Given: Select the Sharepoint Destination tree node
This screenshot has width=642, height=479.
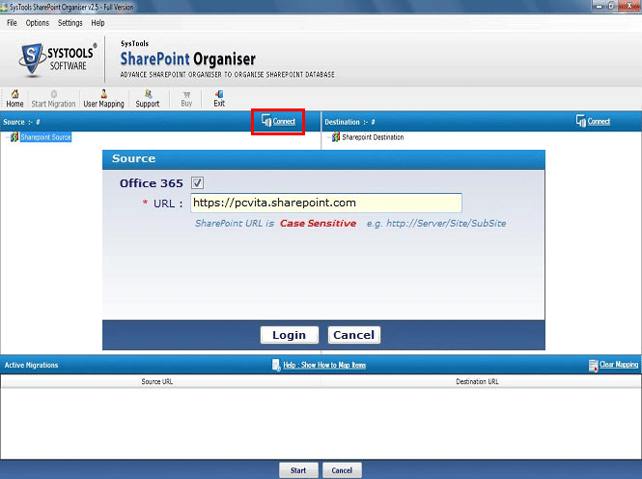Looking at the screenshot, I should 373,137.
